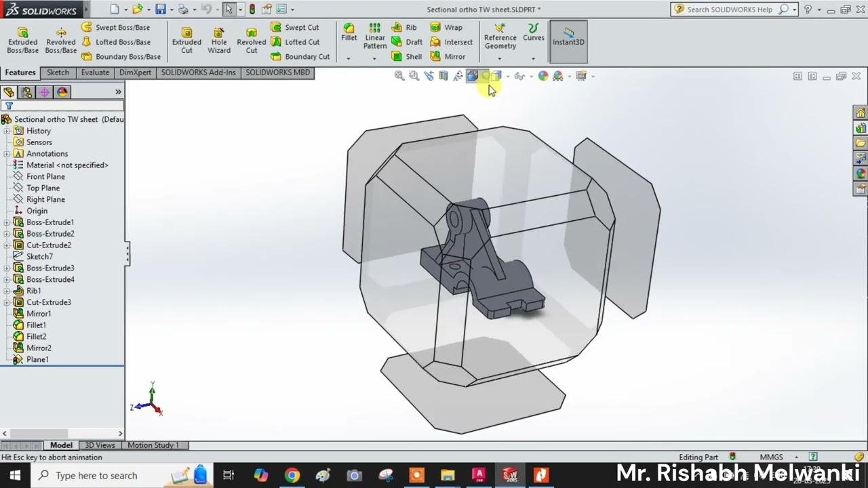Switch to the DimXpert tab
Viewport: 868px width, 488px height.
click(x=135, y=73)
